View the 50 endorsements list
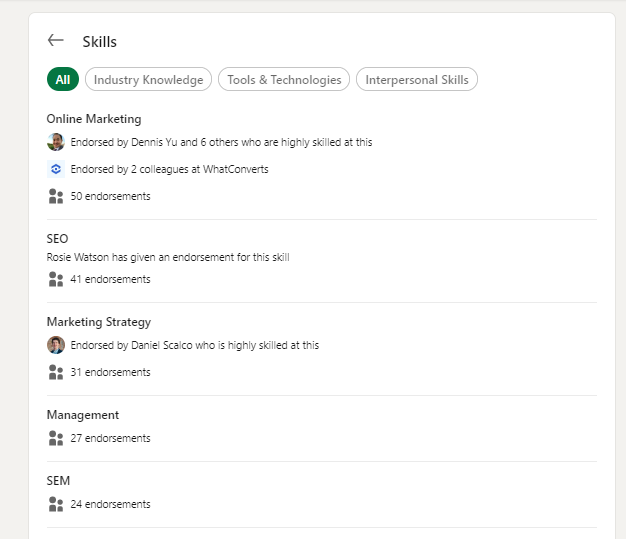626x539 pixels. (110, 196)
